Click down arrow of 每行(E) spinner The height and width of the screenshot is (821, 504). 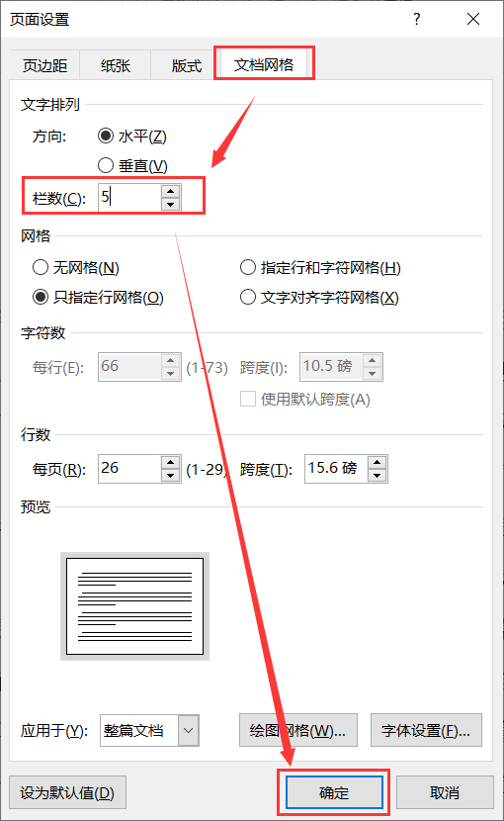click(171, 374)
